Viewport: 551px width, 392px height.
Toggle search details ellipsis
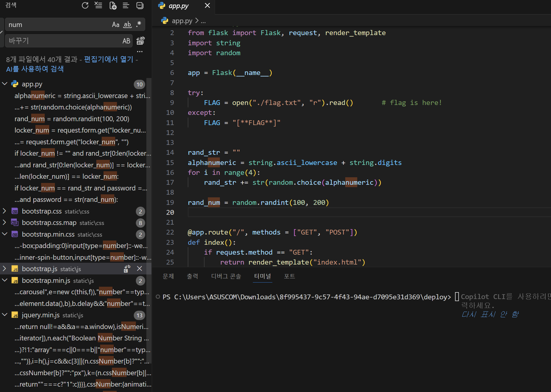tap(140, 52)
